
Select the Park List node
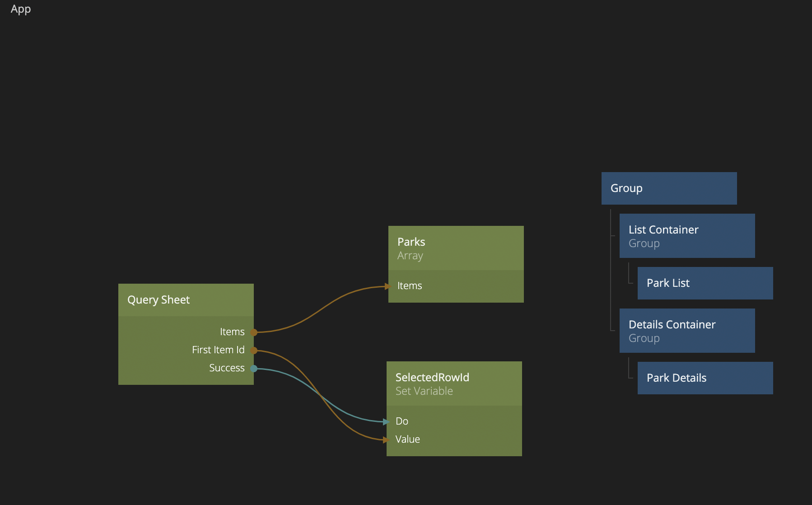pyautogui.click(x=705, y=283)
